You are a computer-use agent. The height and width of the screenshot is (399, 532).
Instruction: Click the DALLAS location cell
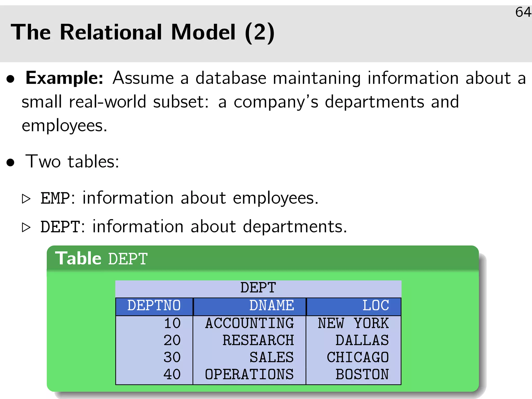[x=362, y=340]
